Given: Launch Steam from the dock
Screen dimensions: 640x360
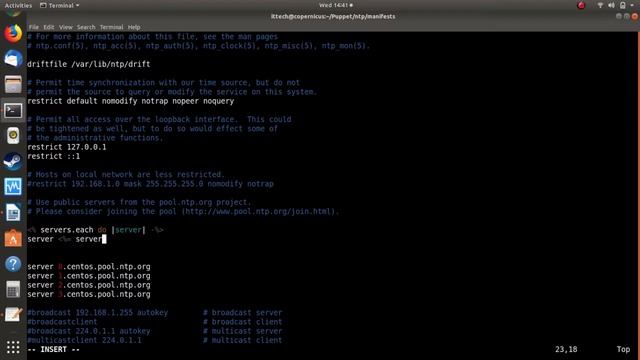Looking at the screenshot, I should click(13, 162).
